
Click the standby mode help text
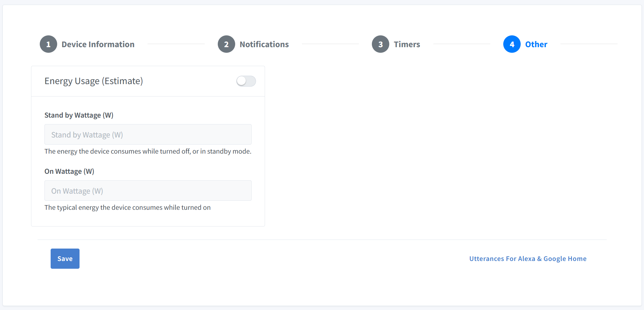click(148, 151)
